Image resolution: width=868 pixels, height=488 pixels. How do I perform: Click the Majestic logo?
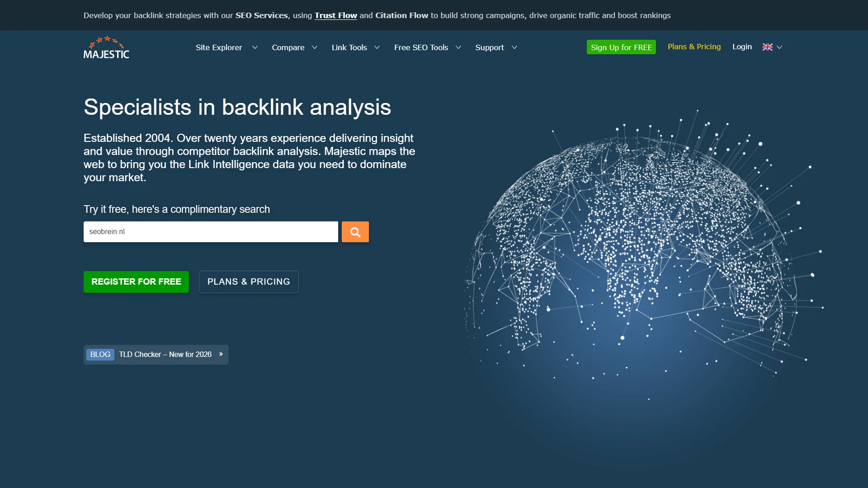[x=106, y=48]
